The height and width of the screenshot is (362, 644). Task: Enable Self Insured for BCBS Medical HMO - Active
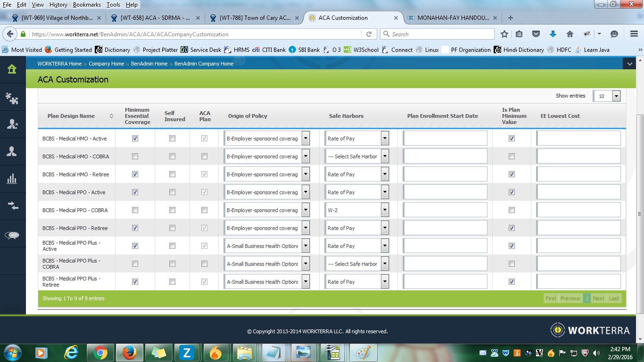172,139
